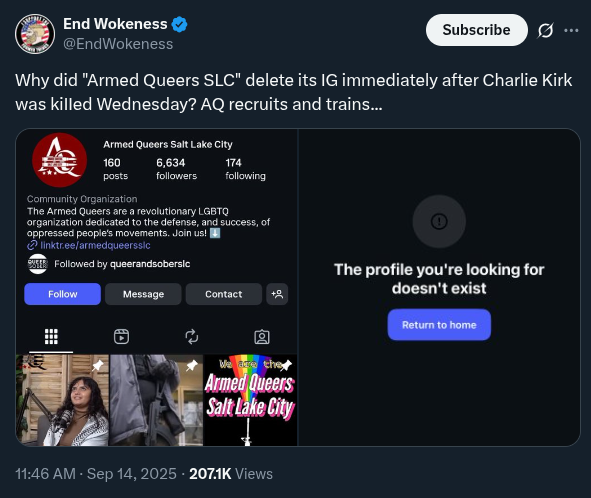591x498 pixels.
Task: Open the linktr.ee/armedqueersslc link
Action: coord(95,245)
